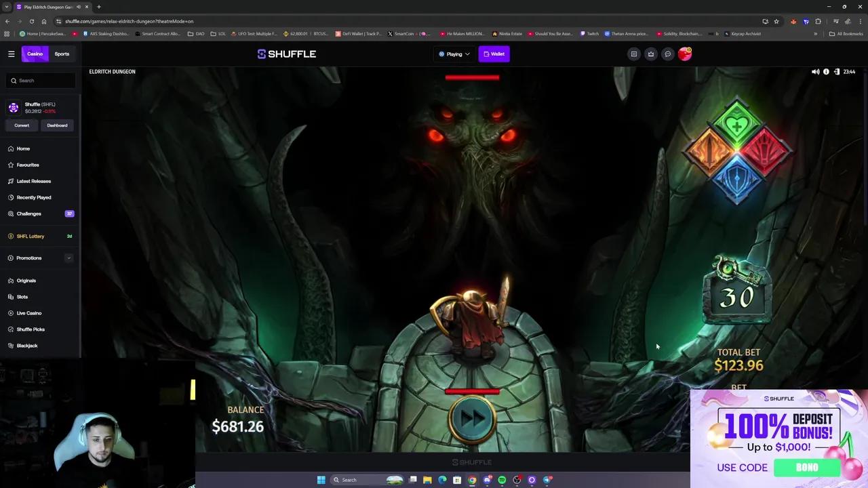Click the notifications inbox icon in header
Image resolution: width=868 pixels, height=488 pixels.
633,54
